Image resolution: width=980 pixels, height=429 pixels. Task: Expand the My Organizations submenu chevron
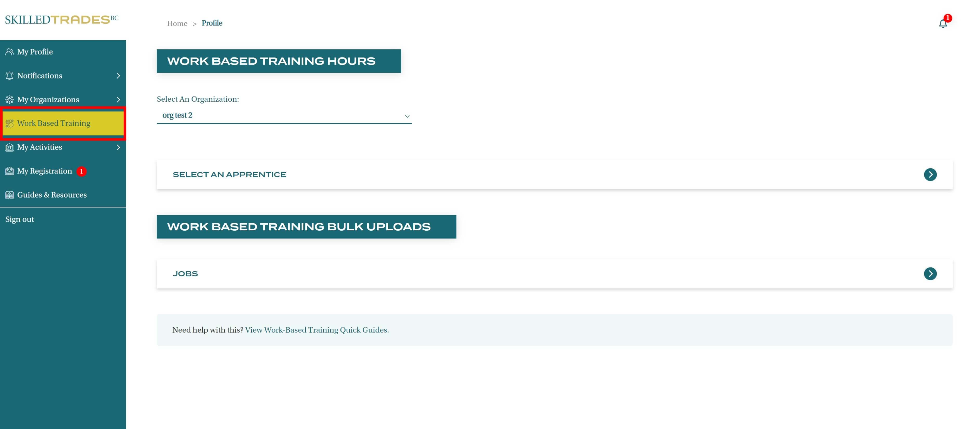(118, 100)
